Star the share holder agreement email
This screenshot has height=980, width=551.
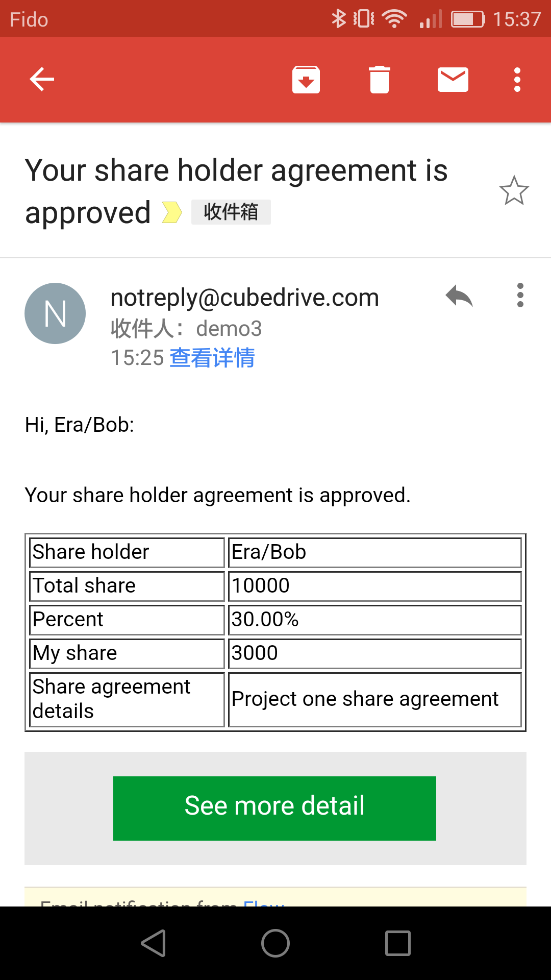[x=514, y=191]
